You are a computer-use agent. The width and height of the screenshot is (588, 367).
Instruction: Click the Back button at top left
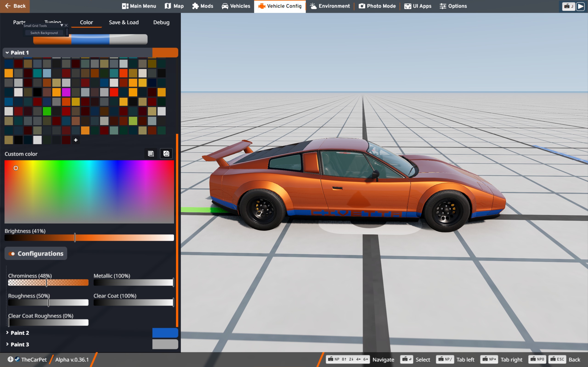[15, 6]
